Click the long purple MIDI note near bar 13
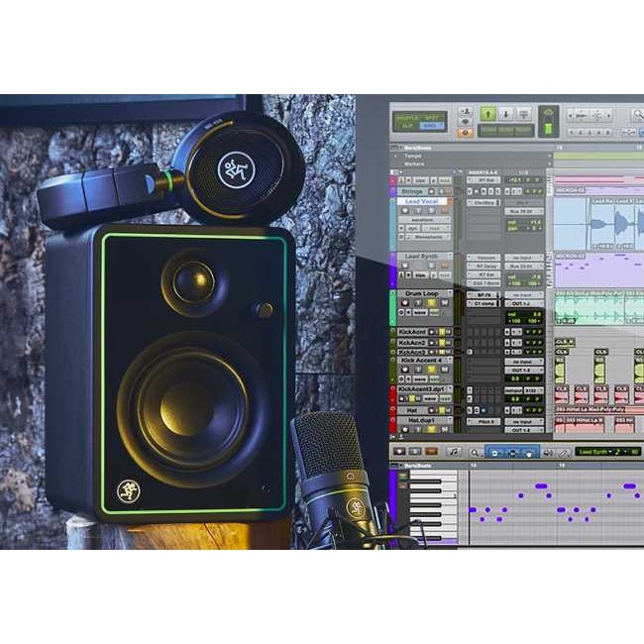Viewport: 644px width, 644px height. point(542,486)
